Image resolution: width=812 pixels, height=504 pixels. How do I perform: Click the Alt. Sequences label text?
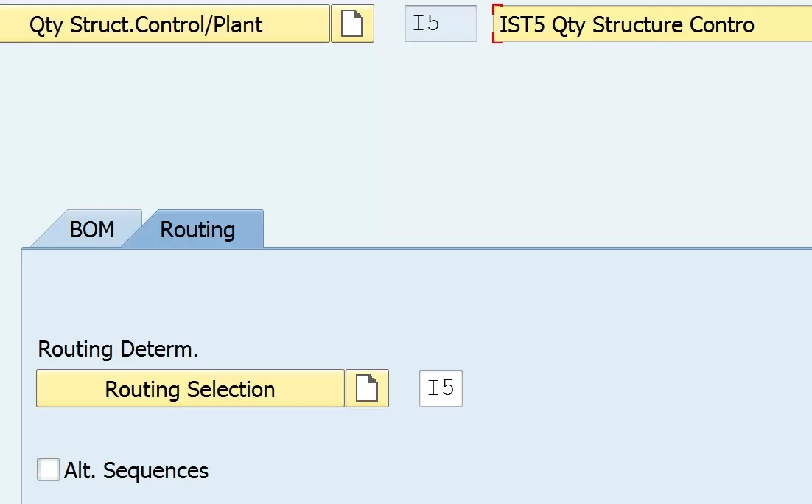tap(136, 470)
